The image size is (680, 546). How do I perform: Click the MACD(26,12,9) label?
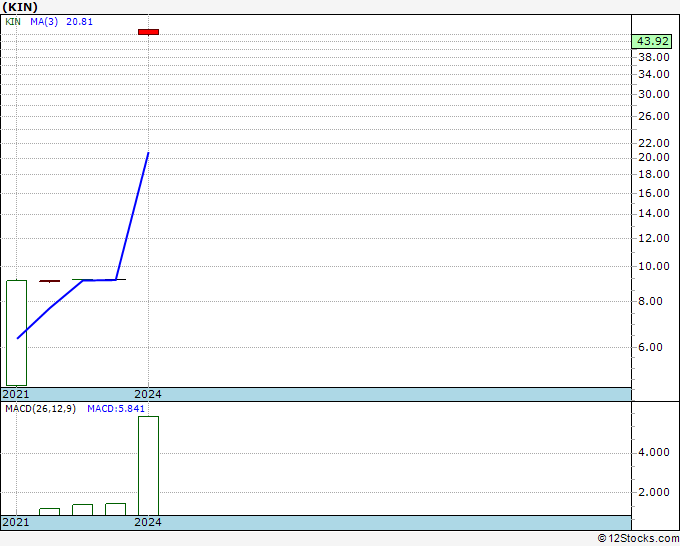click(40, 409)
